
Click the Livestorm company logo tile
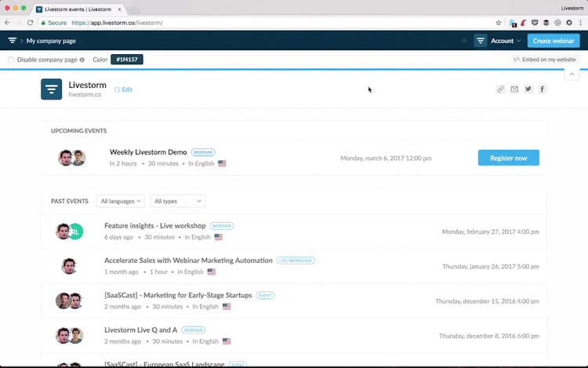tap(52, 89)
